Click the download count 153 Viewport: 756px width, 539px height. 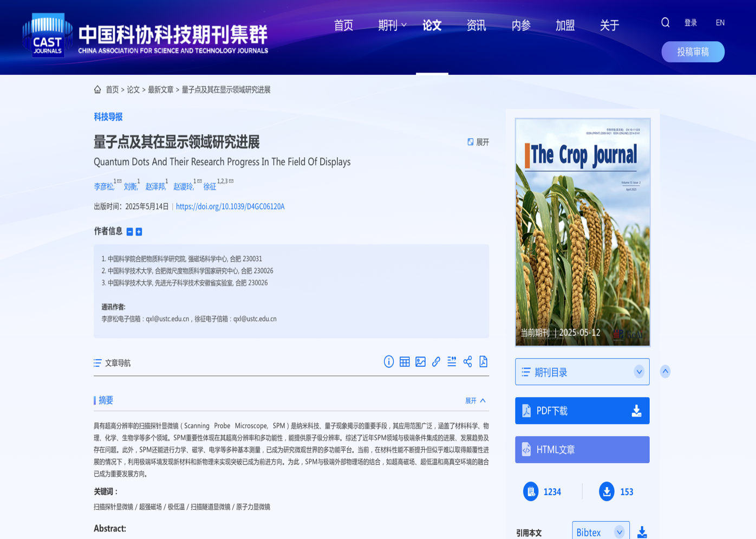pyautogui.click(x=627, y=492)
